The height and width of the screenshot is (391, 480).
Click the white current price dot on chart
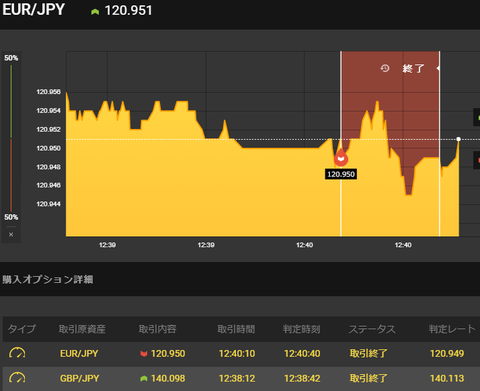coord(459,139)
